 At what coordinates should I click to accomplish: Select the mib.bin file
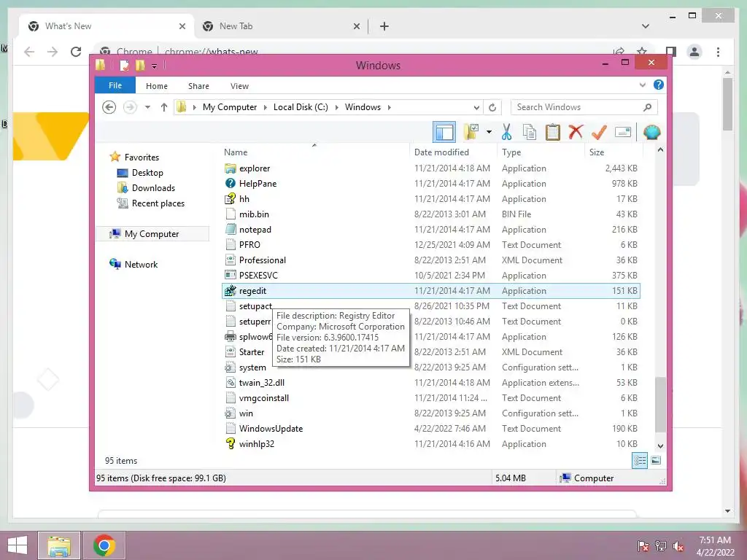(x=430, y=214)
